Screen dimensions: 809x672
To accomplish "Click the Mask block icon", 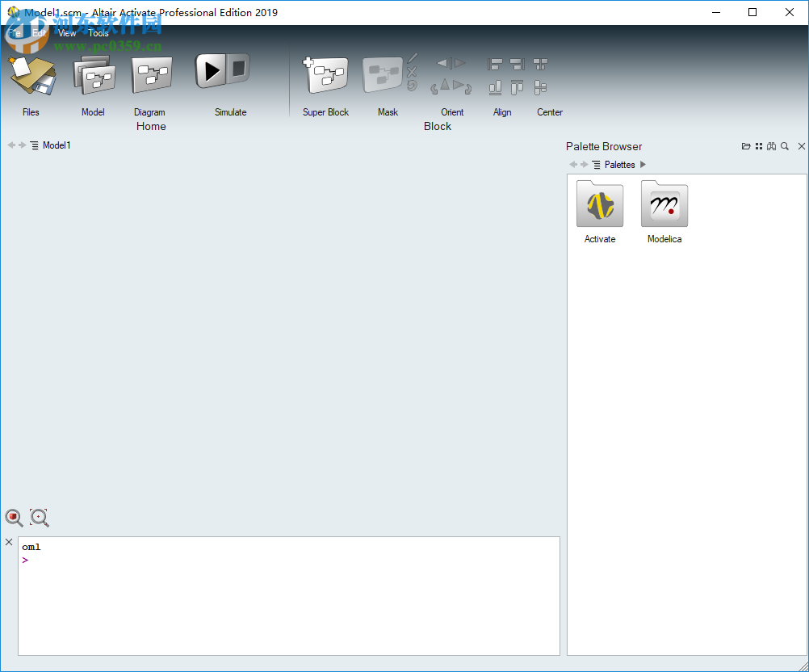I will coord(383,75).
